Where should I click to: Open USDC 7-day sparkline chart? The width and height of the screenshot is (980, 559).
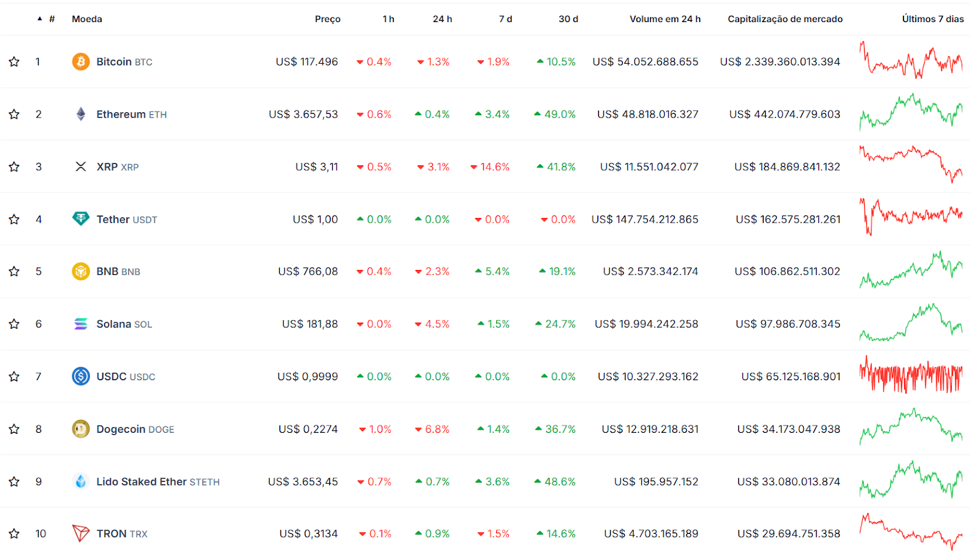tap(911, 374)
